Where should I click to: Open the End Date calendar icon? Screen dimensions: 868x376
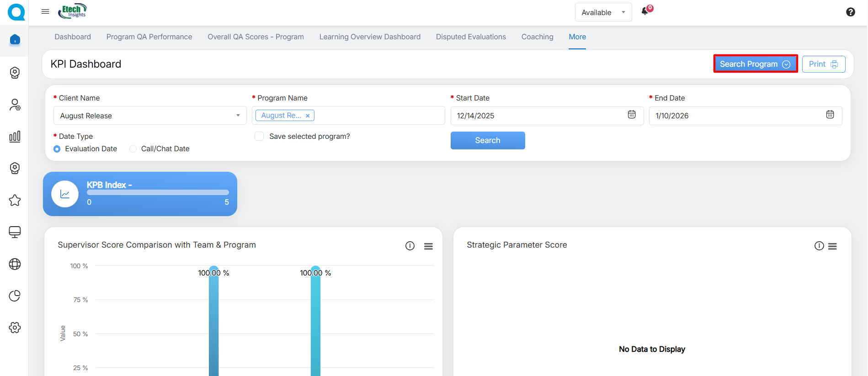(830, 115)
